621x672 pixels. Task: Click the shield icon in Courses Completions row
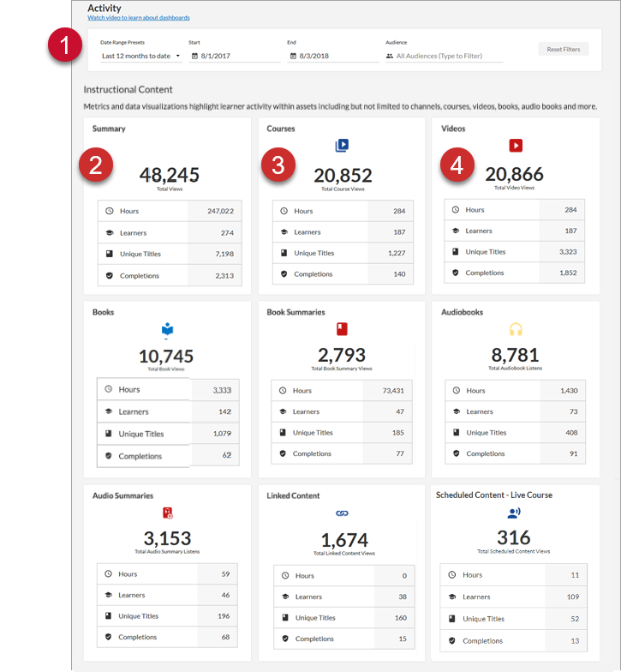284,274
